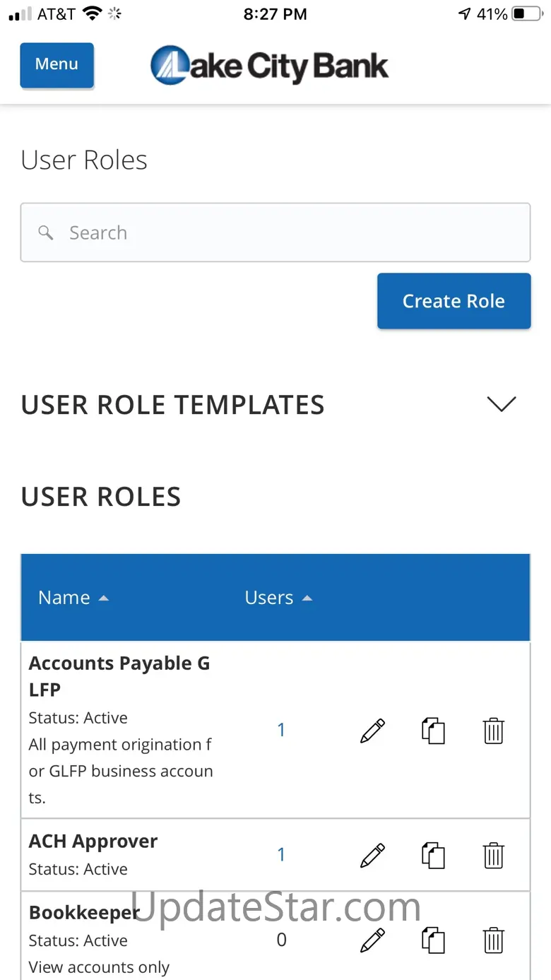Screen dimensions: 551x980
Task: Delete the Accounts Payable GLFP role
Action: pyautogui.click(x=493, y=731)
